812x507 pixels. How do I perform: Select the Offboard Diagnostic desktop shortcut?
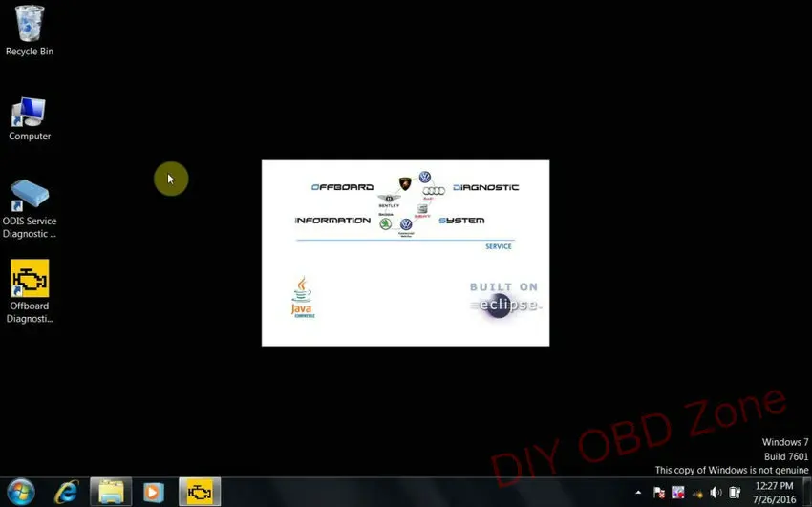[x=30, y=291]
